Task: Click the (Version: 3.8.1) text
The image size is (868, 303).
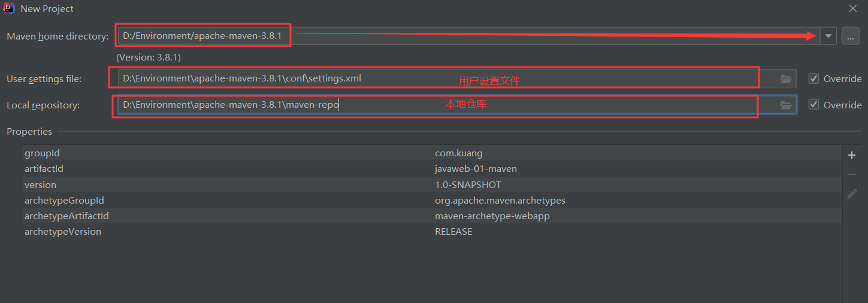Action: (x=149, y=57)
